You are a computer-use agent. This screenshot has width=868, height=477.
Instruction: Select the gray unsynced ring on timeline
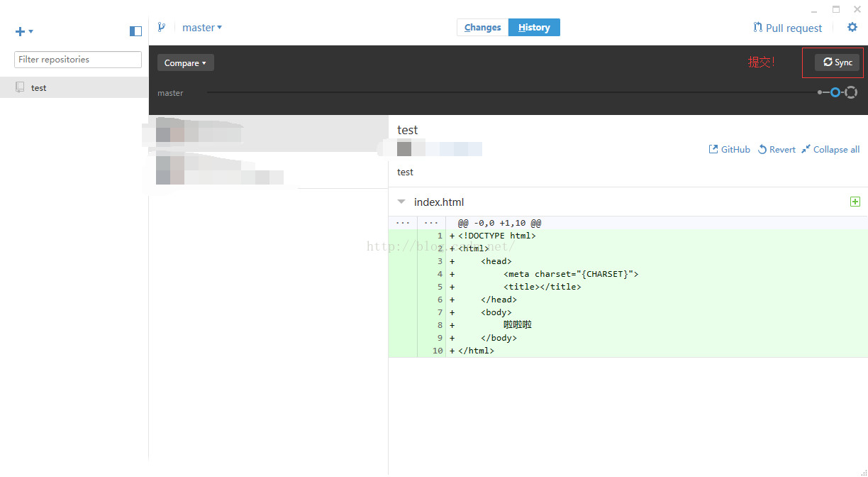pos(851,92)
